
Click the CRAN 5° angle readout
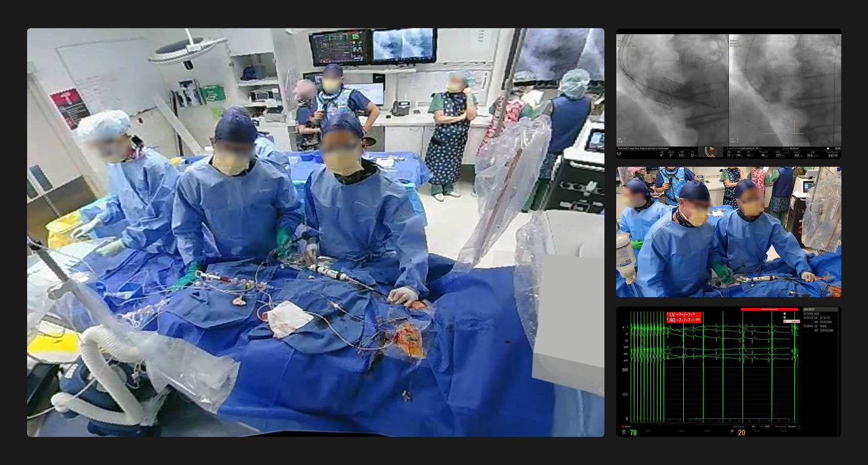(x=671, y=153)
